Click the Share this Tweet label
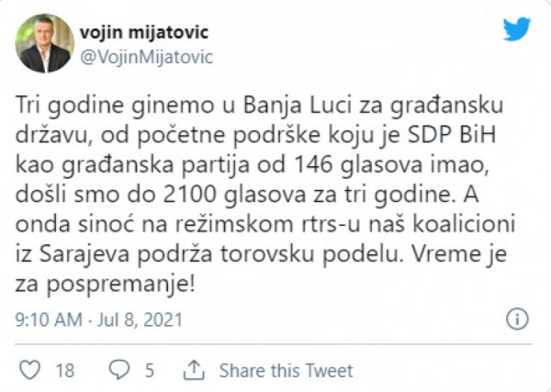The width and height of the screenshot is (551, 392). point(285,371)
